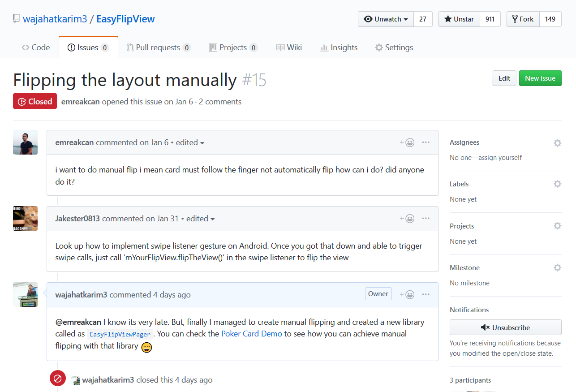Viewport: 576px width, 392px height.
Task: Add reaction to Jakester0813's comment
Action: (x=407, y=219)
